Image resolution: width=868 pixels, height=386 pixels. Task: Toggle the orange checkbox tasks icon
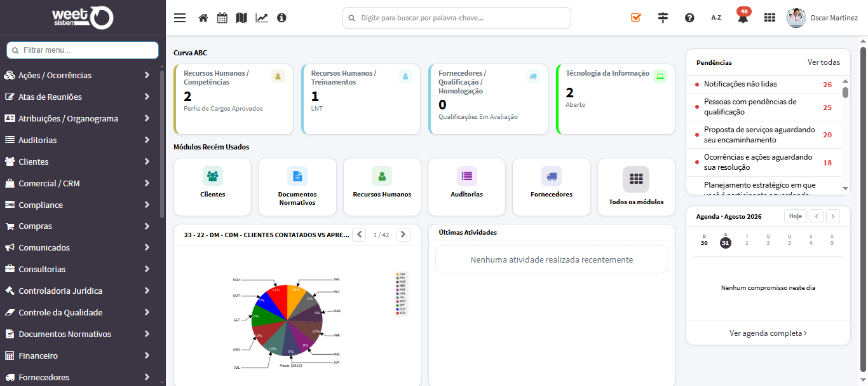[636, 18]
